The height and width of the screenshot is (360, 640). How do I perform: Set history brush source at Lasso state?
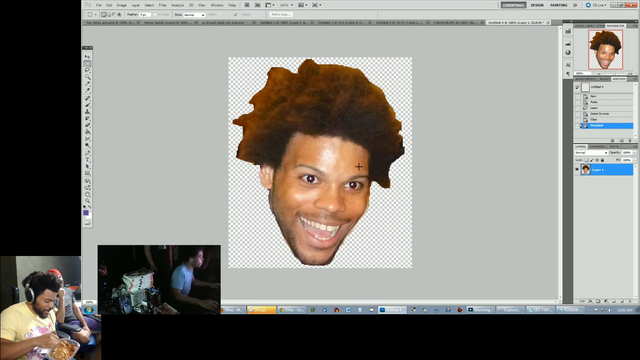coord(577,108)
